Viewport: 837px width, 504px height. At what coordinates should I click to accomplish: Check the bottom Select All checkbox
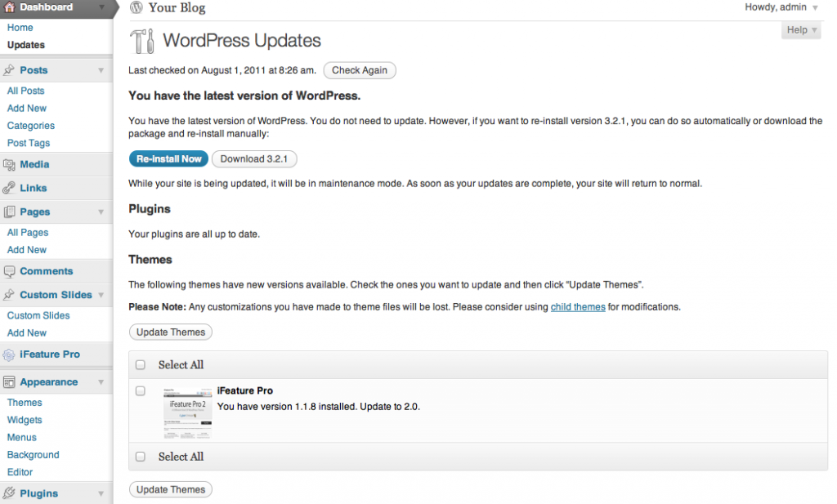tap(141, 457)
